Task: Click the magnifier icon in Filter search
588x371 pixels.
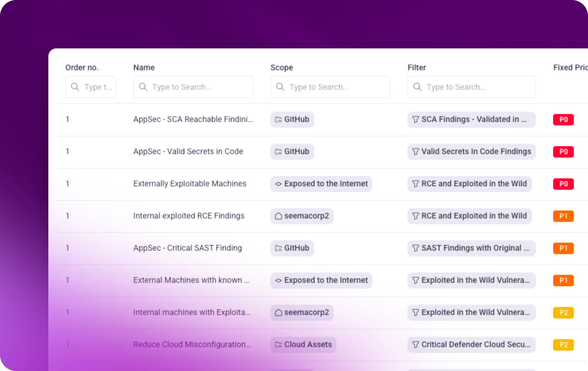Action: point(417,87)
